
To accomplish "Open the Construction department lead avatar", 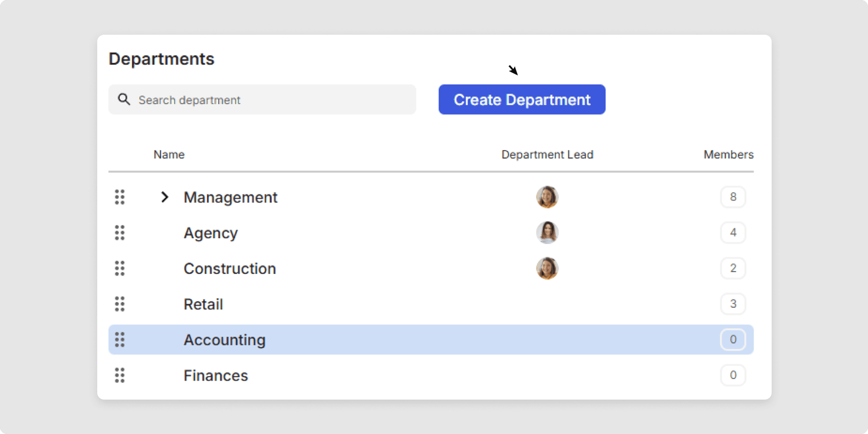I will pyautogui.click(x=547, y=269).
